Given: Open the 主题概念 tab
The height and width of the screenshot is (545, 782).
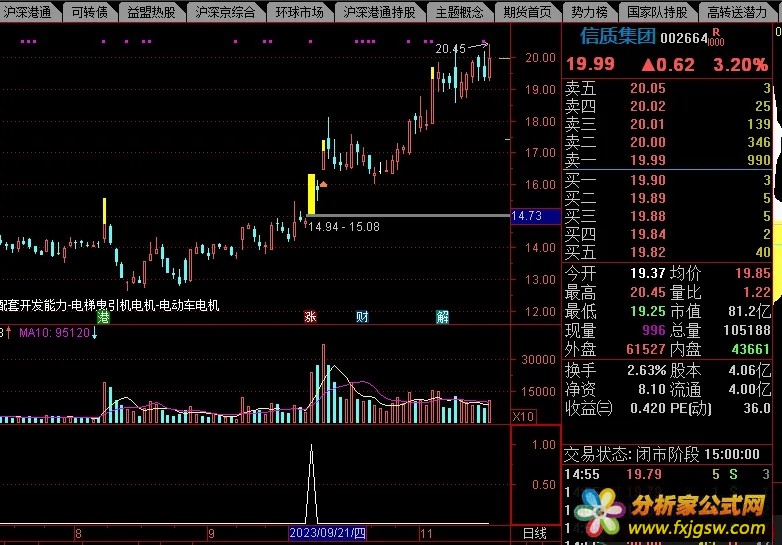Looking at the screenshot, I should [459, 11].
